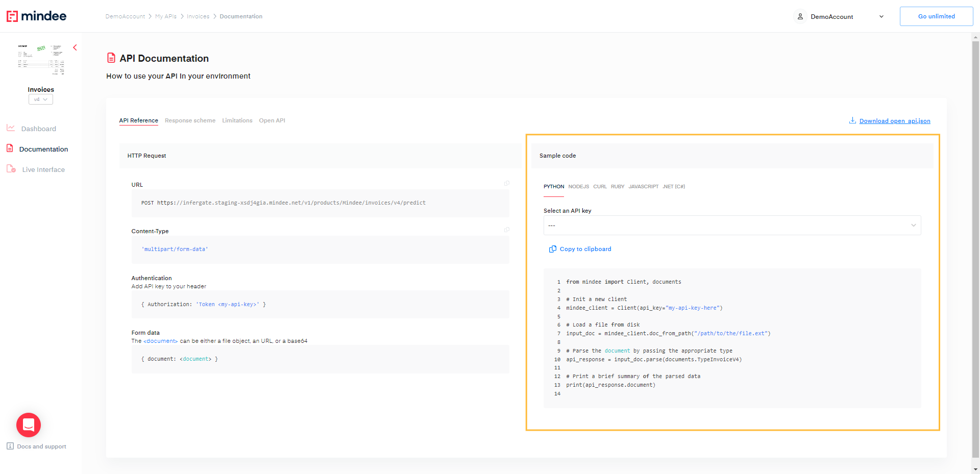Click the 'from mindee import Client' code line
980x474 pixels.
624,282
